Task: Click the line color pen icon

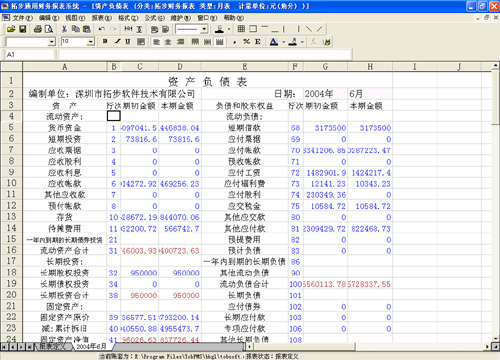Action: coord(219,29)
